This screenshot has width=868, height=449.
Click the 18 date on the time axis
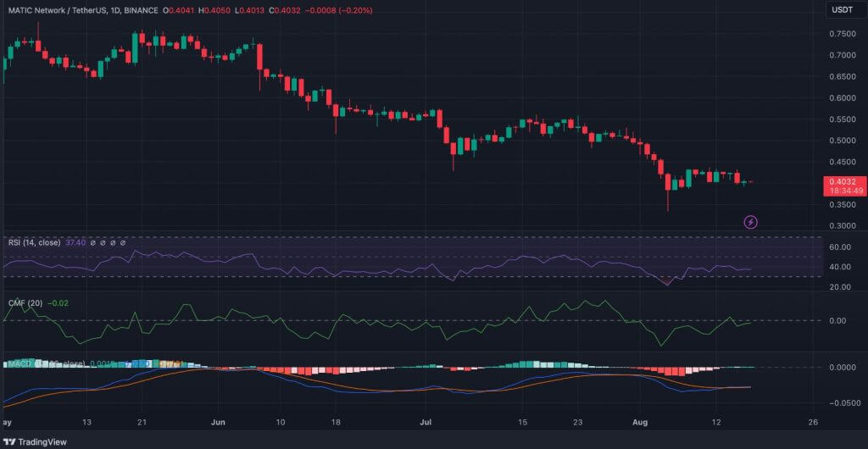pyautogui.click(x=335, y=423)
